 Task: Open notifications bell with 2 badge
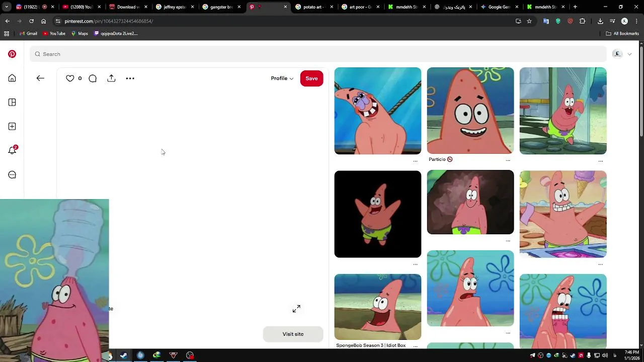coord(13,150)
